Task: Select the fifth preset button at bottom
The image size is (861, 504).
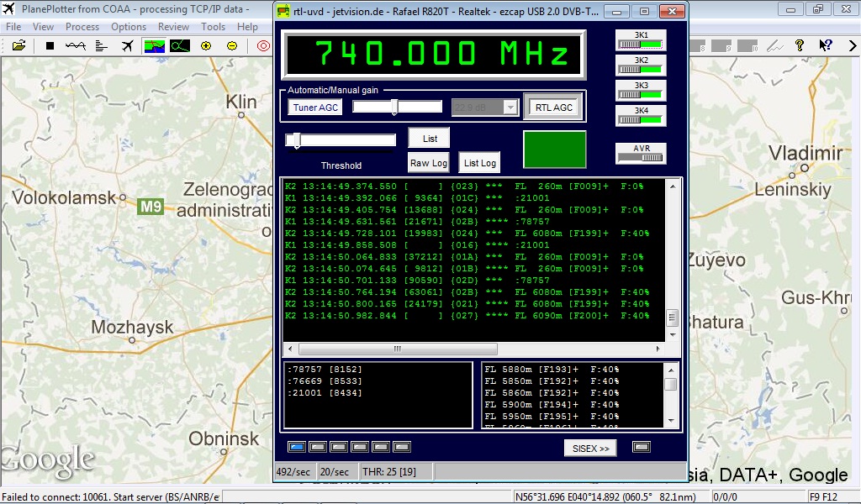Action: click(381, 447)
